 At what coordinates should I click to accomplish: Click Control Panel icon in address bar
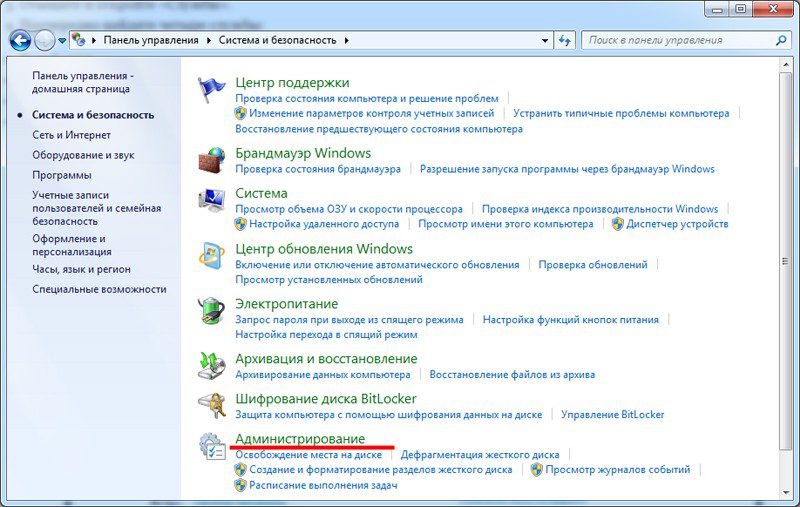point(78,39)
